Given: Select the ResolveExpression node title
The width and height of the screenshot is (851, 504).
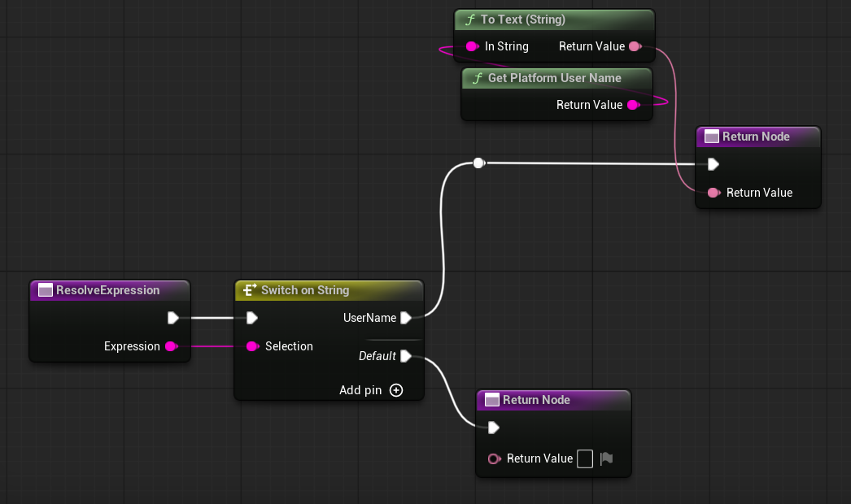Looking at the screenshot, I should 108,290.
